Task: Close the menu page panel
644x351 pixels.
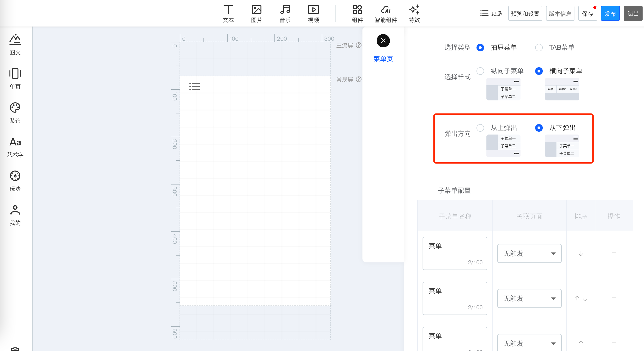Action: (383, 40)
